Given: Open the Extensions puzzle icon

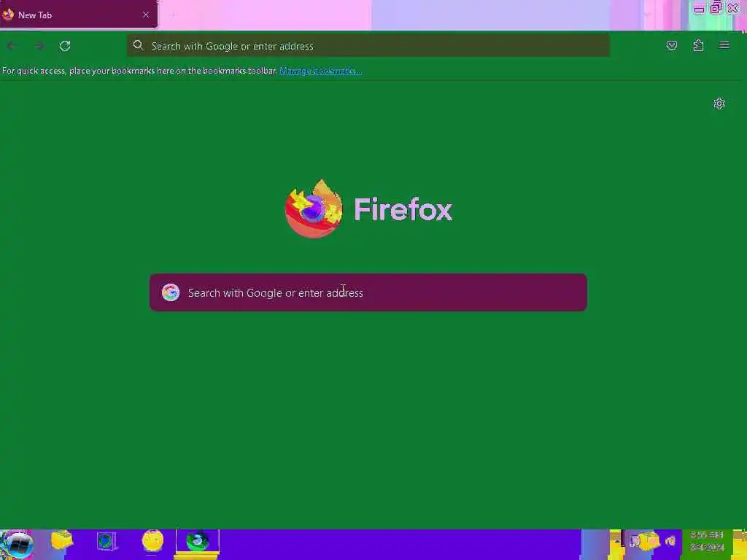Looking at the screenshot, I should click(x=698, y=45).
